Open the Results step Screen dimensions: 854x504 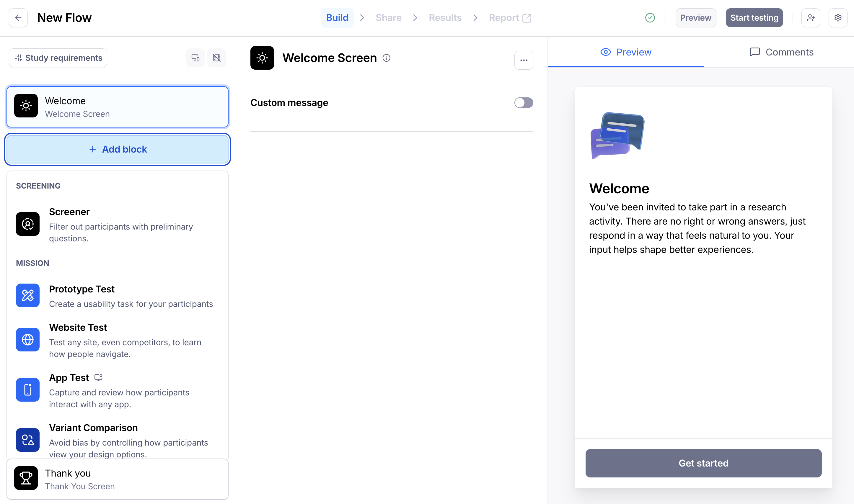pos(445,18)
